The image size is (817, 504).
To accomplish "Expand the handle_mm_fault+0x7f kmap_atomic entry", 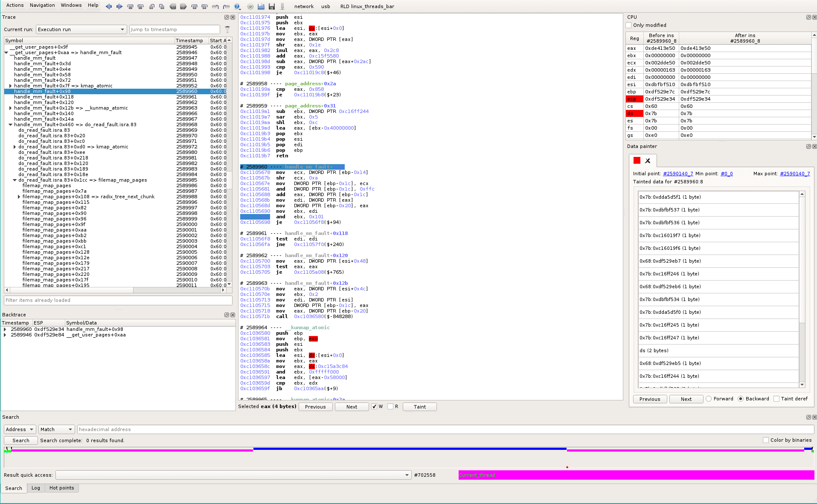I will [x=10, y=85].
